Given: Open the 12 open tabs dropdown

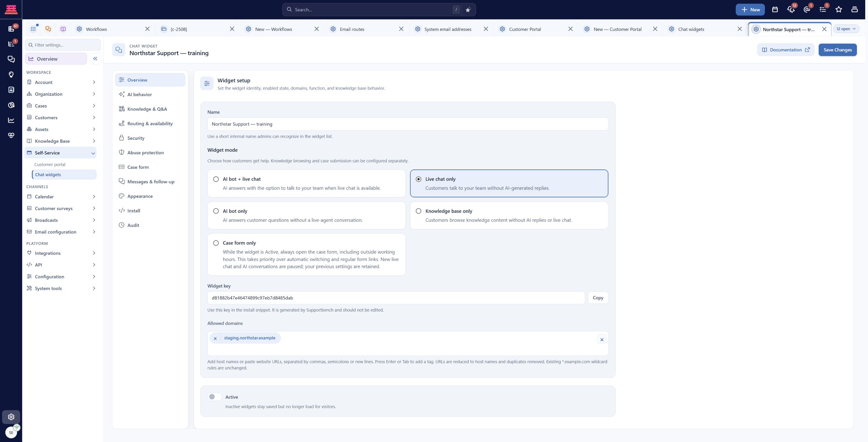Looking at the screenshot, I should tap(846, 29).
